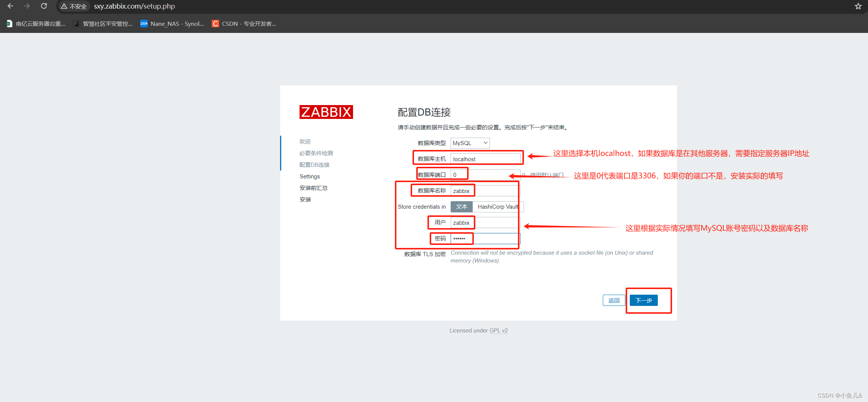This screenshot has width=868, height=402.
Task: Select the 欢迎 setup step
Action: click(x=305, y=142)
